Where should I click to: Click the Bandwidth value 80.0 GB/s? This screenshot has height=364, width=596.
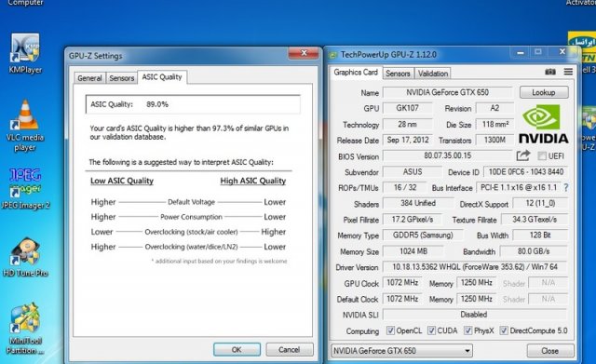534,251
